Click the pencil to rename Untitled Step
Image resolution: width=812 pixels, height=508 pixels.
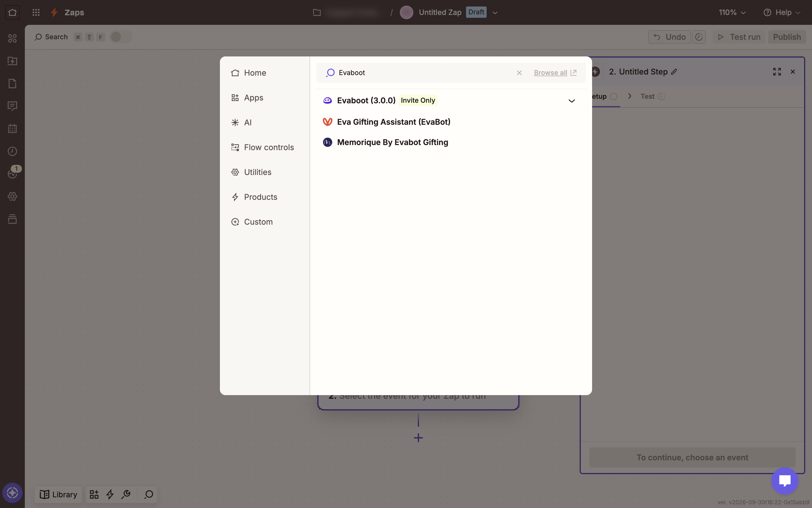[x=674, y=72]
